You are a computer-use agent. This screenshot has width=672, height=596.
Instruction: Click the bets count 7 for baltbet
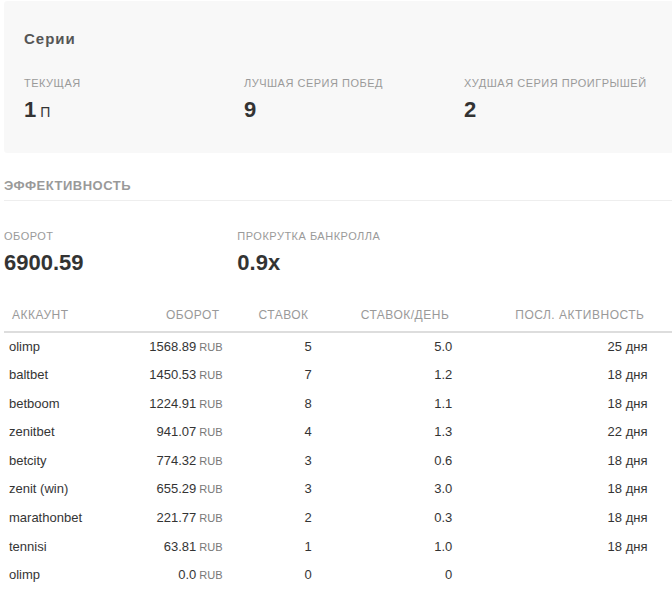(x=308, y=375)
